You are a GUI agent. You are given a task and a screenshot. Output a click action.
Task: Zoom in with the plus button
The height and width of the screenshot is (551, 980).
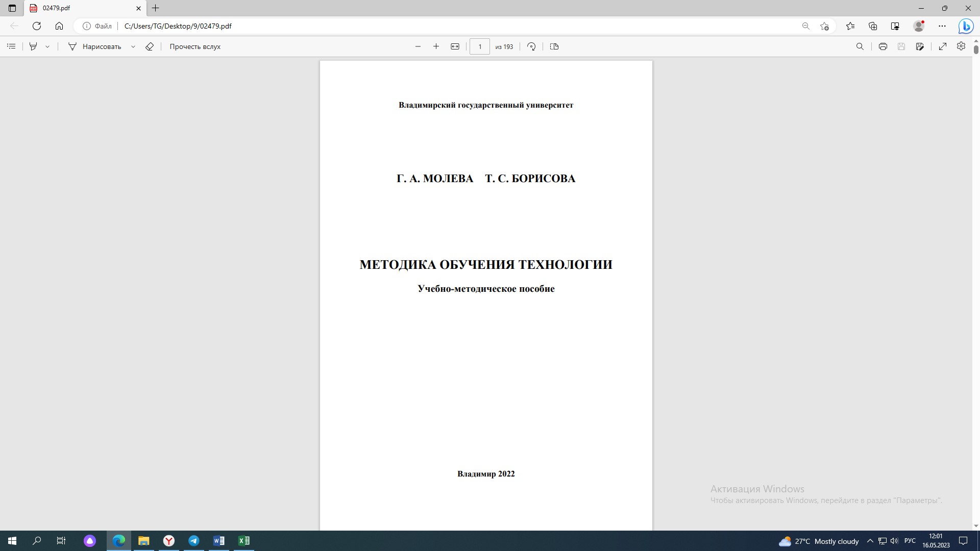(x=436, y=46)
